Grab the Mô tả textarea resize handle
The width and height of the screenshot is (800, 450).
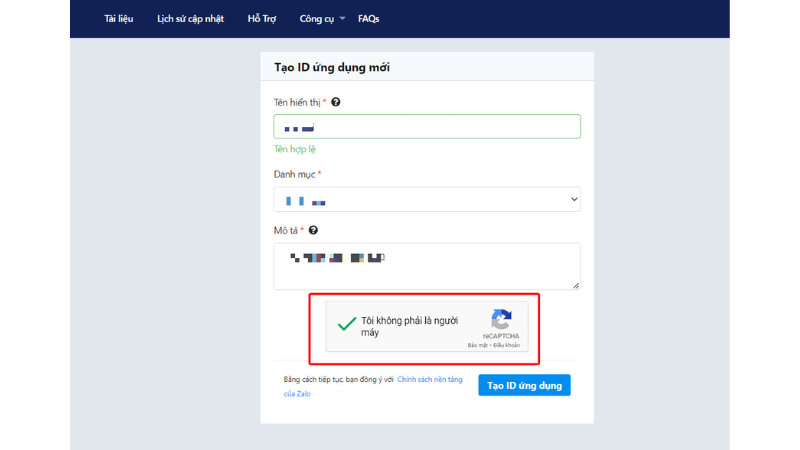point(576,286)
